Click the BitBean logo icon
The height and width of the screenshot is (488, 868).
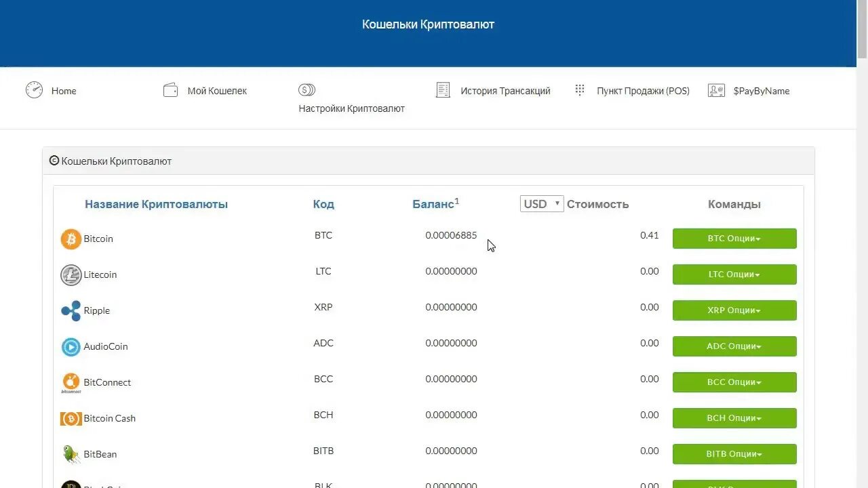coord(71,454)
